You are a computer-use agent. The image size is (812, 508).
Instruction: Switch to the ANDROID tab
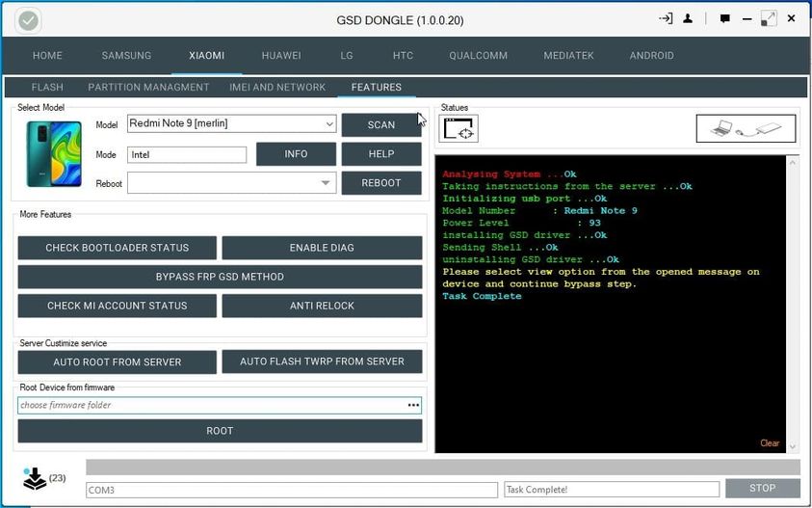click(651, 56)
